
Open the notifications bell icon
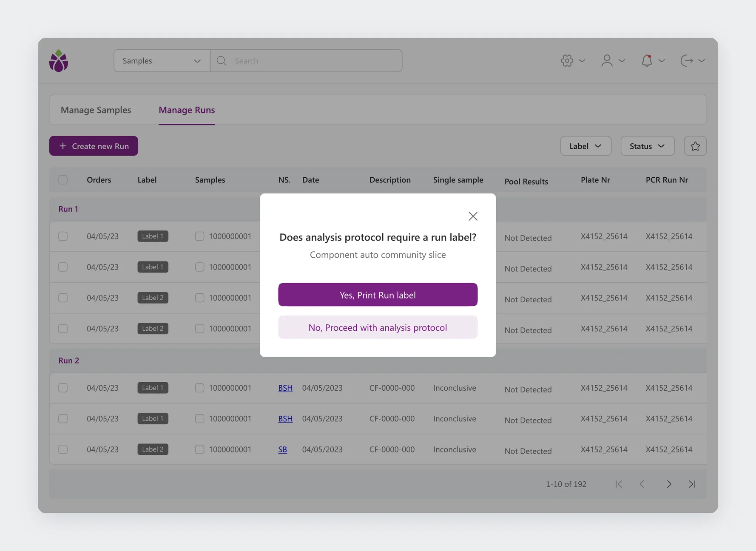[x=647, y=60]
